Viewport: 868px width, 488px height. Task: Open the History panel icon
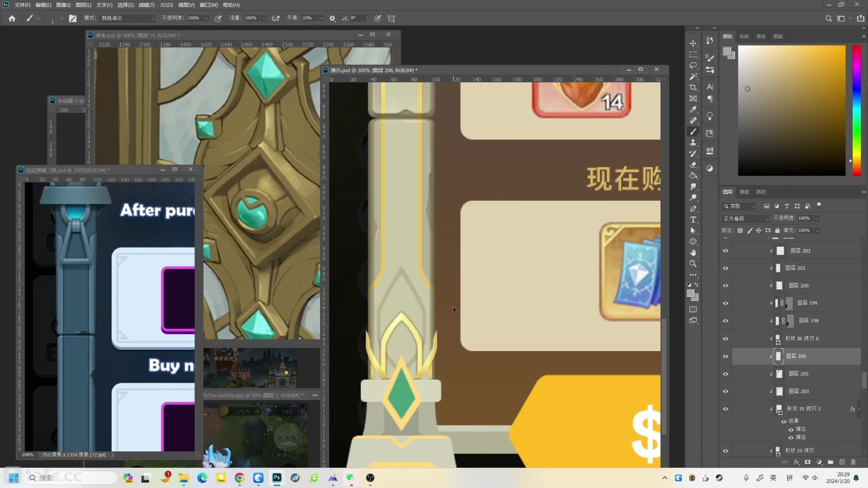pyautogui.click(x=710, y=40)
